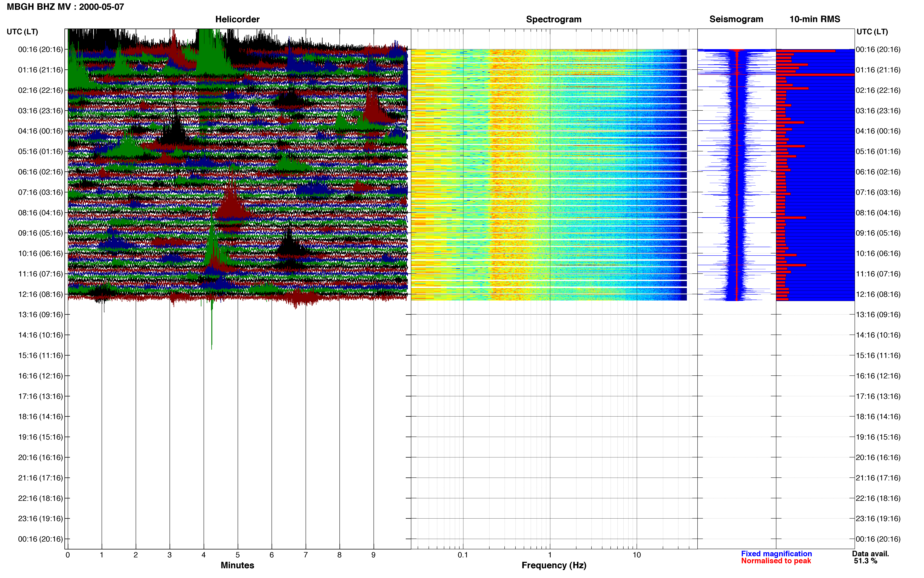Select the "Fixed magnification" legend text
Viewport: 924px width, 578px height.
(x=776, y=554)
